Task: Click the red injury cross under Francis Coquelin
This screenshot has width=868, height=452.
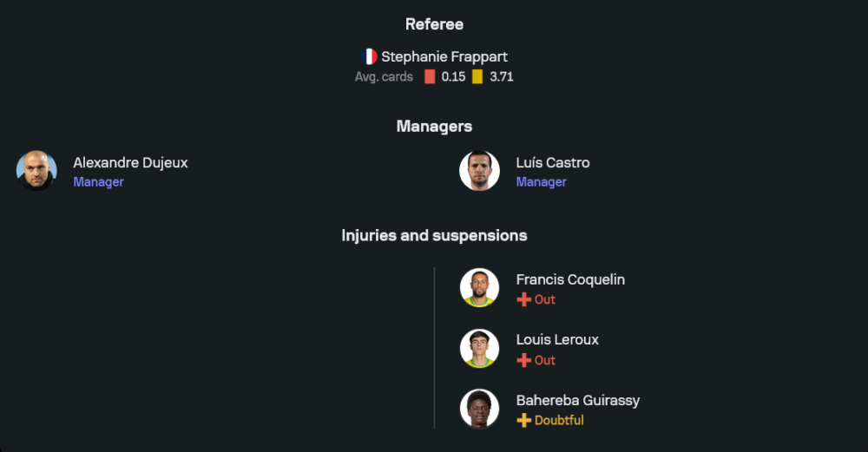Action: coord(523,299)
